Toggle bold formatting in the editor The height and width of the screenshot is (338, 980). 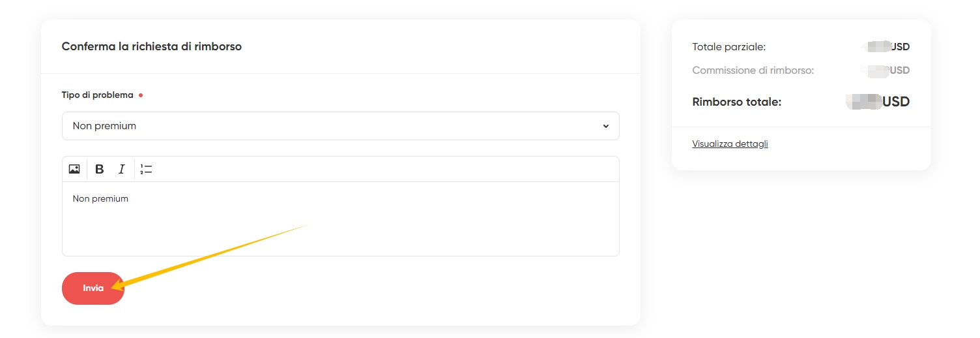pyautogui.click(x=100, y=169)
